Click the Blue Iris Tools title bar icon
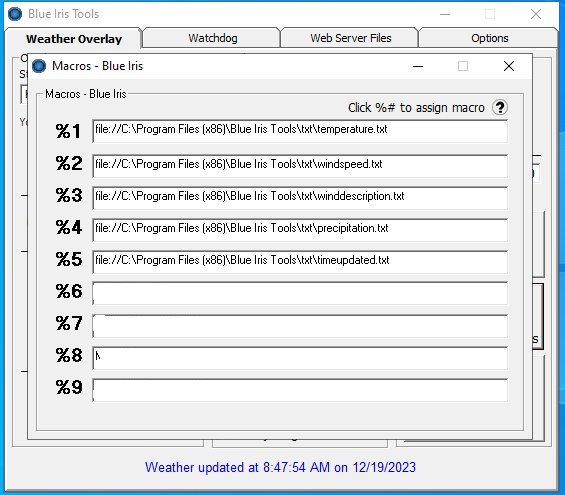The width and height of the screenshot is (565, 495). [15, 14]
